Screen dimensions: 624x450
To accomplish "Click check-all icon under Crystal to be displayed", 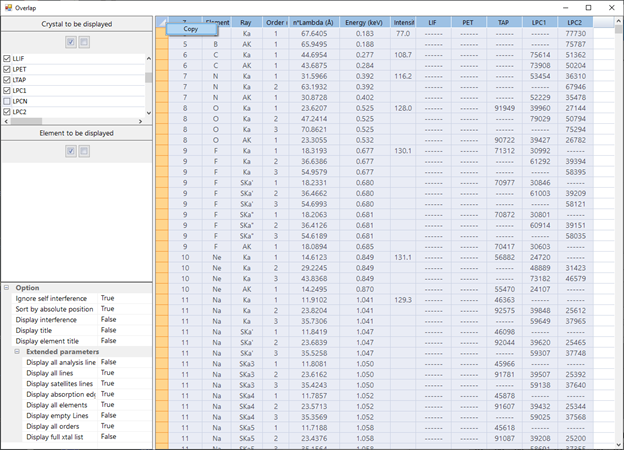I will 69,42.
